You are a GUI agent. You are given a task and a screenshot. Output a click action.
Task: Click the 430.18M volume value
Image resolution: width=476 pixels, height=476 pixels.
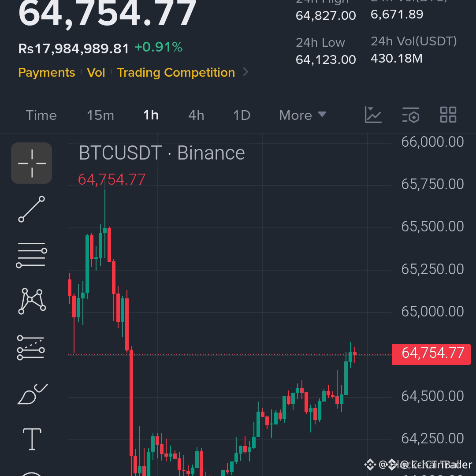click(397, 58)
